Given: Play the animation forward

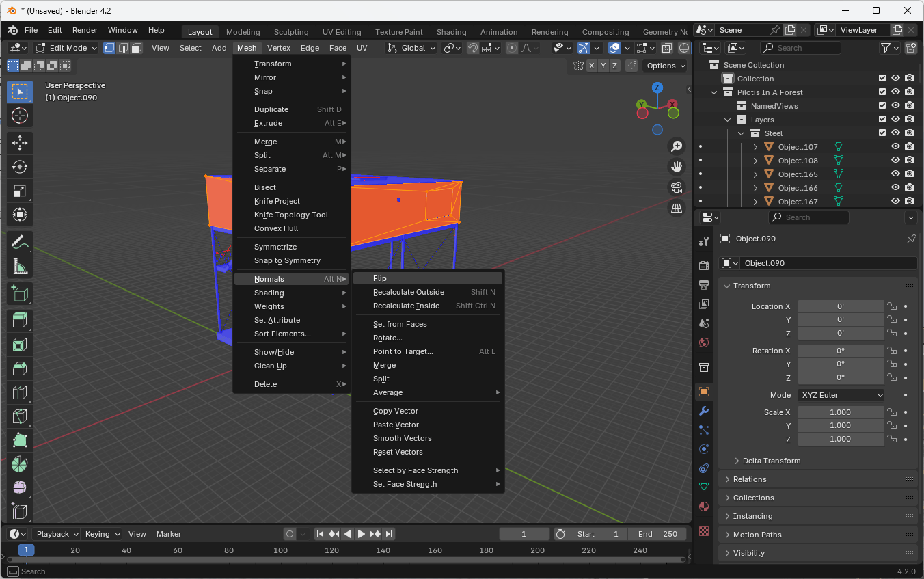Looking at the screenshot, I should (362, 534).
